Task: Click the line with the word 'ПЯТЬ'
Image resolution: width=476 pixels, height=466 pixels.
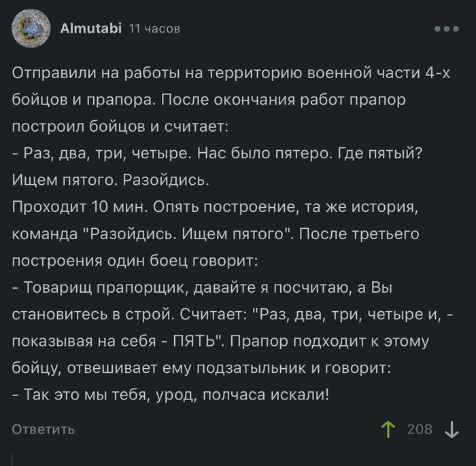Action: (x=220, y=341)
